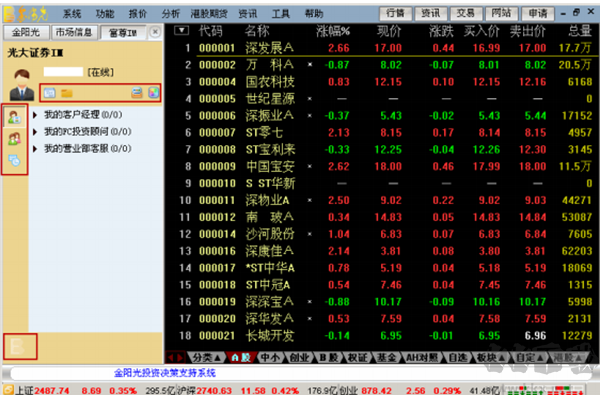Viewport: 600px width, 395px height.
Task: Switch to the 市场信息 side tab
Action: pyautogui.click(x=74, y=33)
